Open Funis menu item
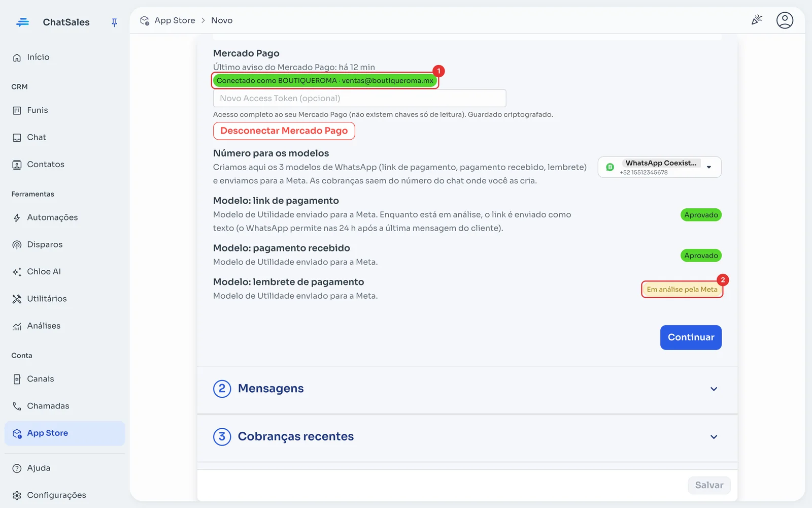The image size is (812, 508). pyautogui.click(x=64, y=110)
